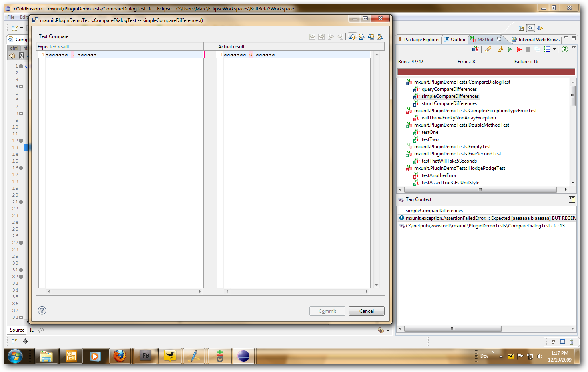
Task: Open Firefox from the taskbar
Action: click(120, 356)
